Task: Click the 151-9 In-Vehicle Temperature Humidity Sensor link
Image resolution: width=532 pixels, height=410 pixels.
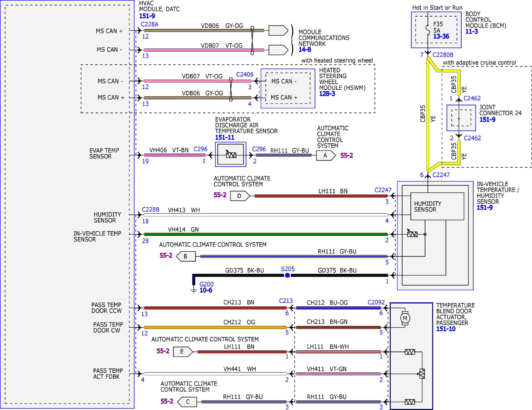Action: tap(485, 207)
